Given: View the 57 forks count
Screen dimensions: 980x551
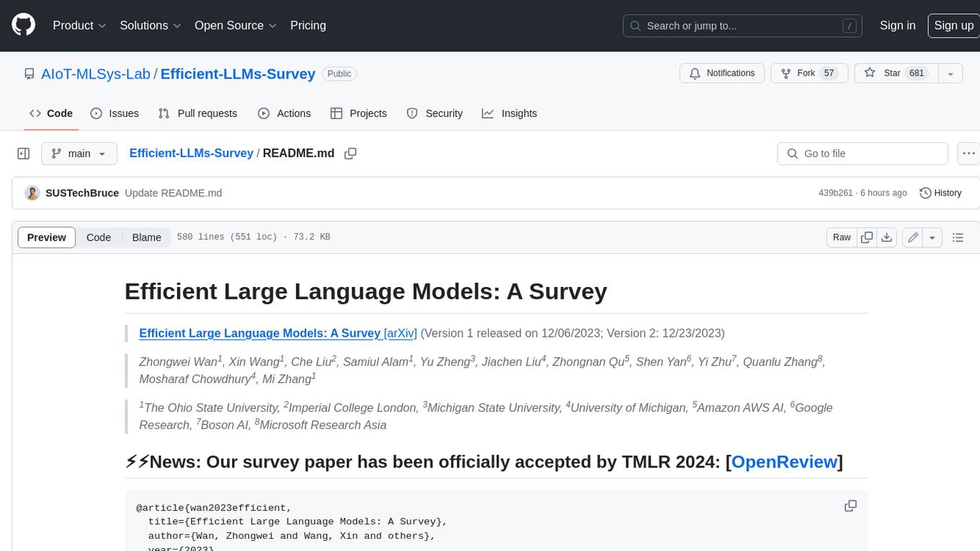Looking at the screenshot, I should click(x=829, y=74).
